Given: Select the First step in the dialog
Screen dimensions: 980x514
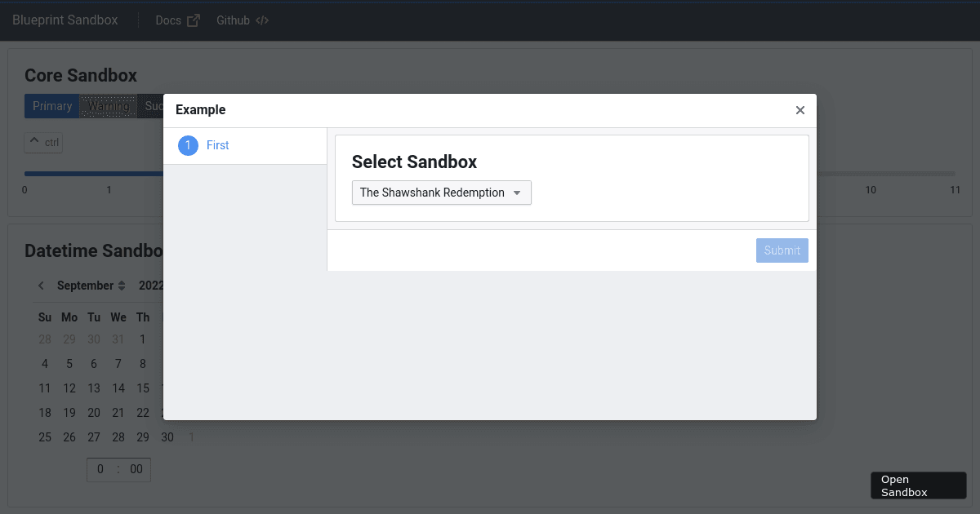Looking at the screenshot, I should point(217,144).
